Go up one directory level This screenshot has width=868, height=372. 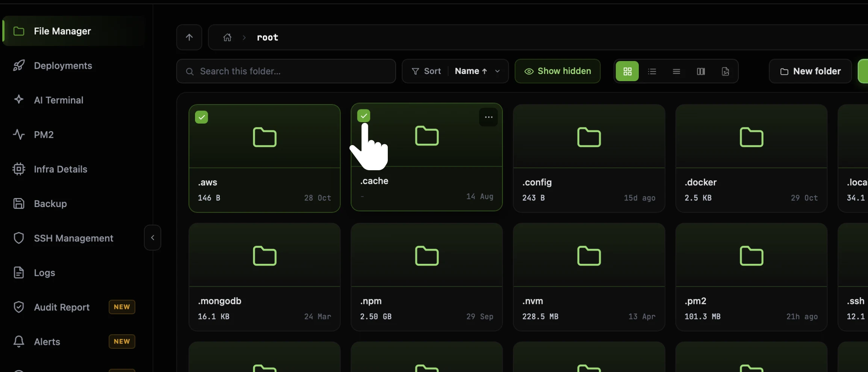189,37
